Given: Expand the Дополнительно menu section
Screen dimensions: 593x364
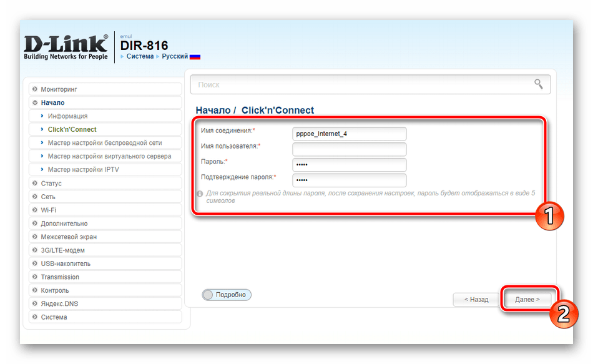Looking at the screenshot, I should pyautogui.click(x=105, y=224).
